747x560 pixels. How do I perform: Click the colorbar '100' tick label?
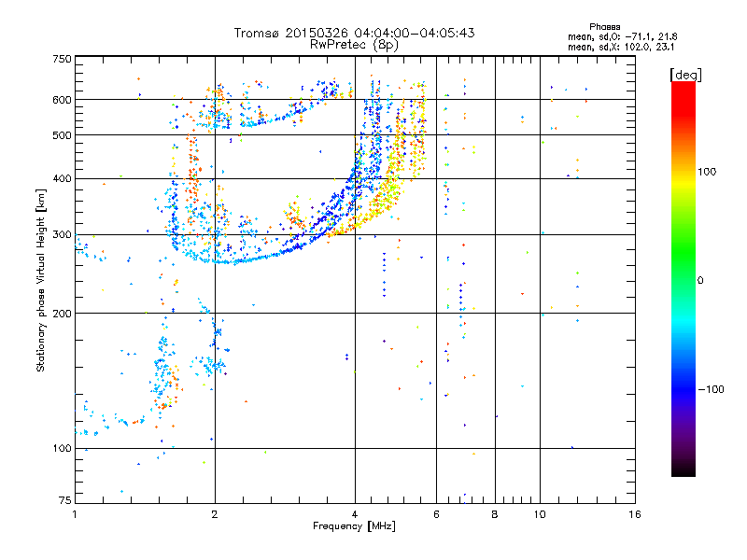[707, 172]
